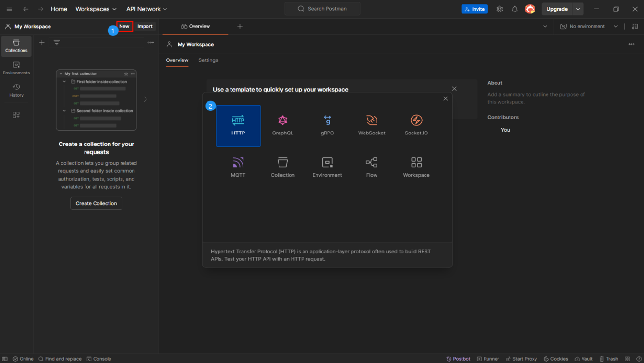
Task: Select the Overview tab in workspace
Action: point(177,60)
